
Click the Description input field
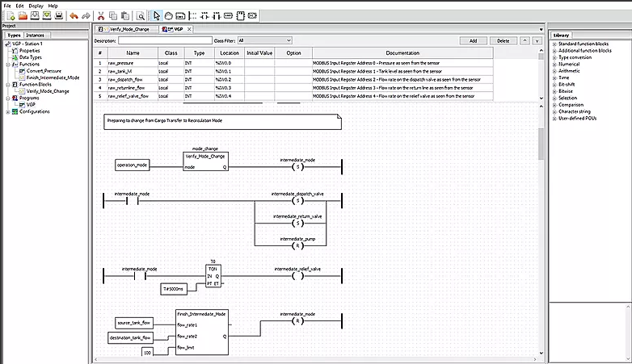164,40
